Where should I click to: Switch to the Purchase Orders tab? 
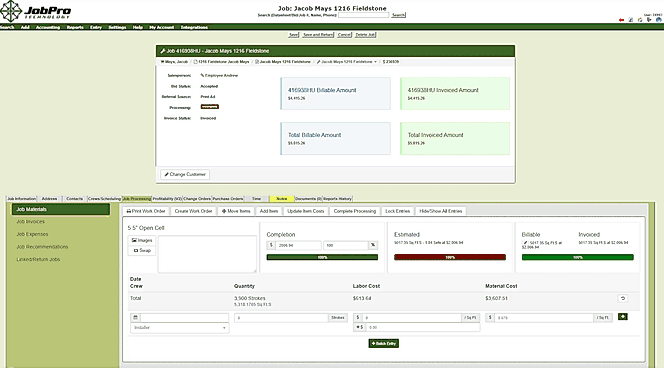click(x=228, y=199)
